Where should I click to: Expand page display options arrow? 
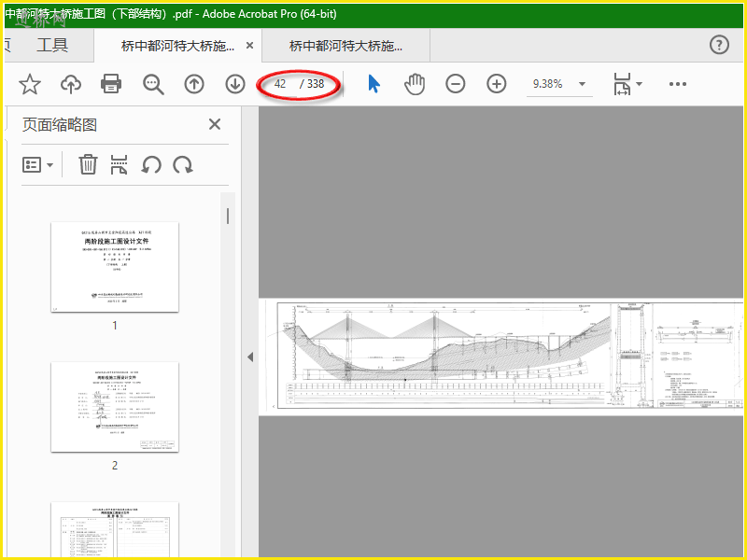pos(640,84)
